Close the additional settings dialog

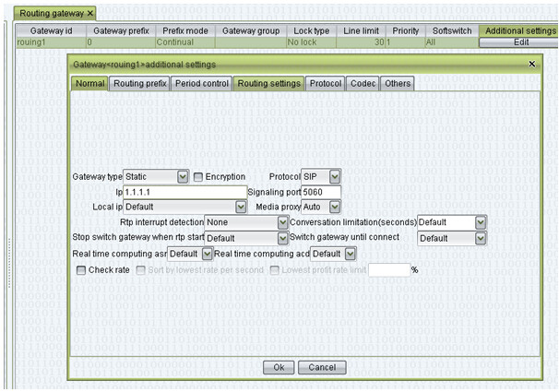point(531,65)
